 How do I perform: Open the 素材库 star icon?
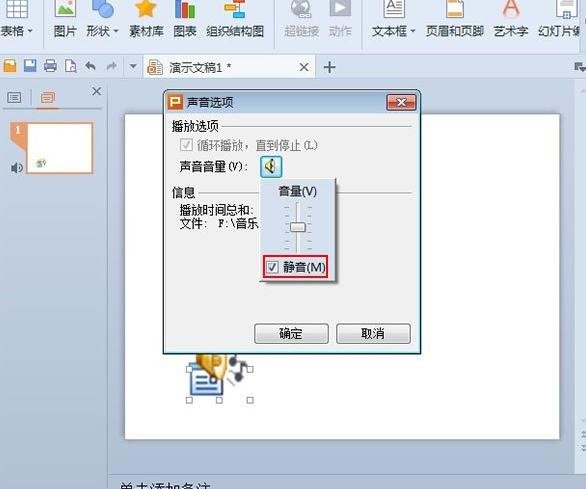click(x=145, y=9)
